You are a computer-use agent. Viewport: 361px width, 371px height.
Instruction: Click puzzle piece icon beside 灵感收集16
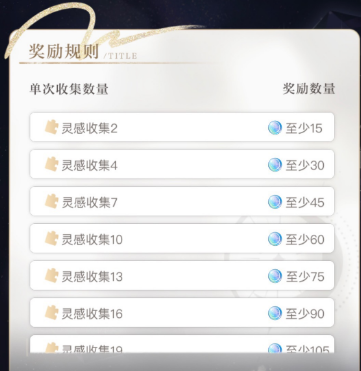(x=52, y=312)
